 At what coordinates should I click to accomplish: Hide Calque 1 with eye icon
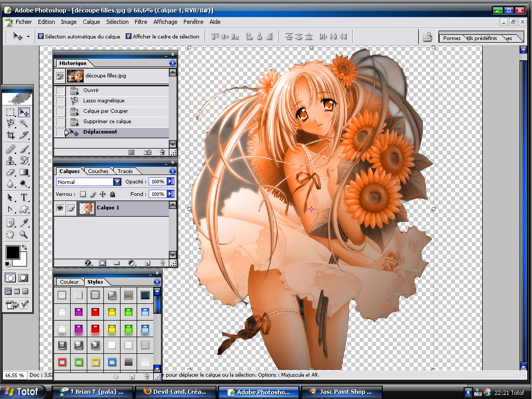coord(60,208)
